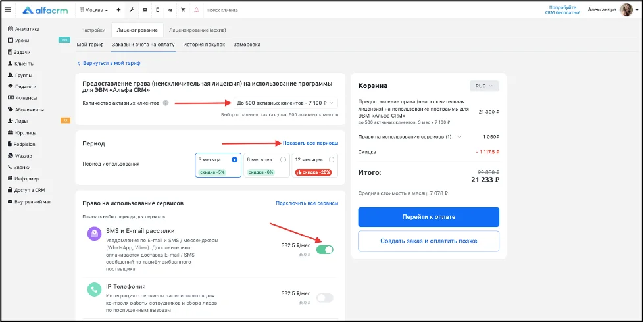This screenshot has height=323, width=644.
Task: Open settings via the wrench icon
Action: 132,10
